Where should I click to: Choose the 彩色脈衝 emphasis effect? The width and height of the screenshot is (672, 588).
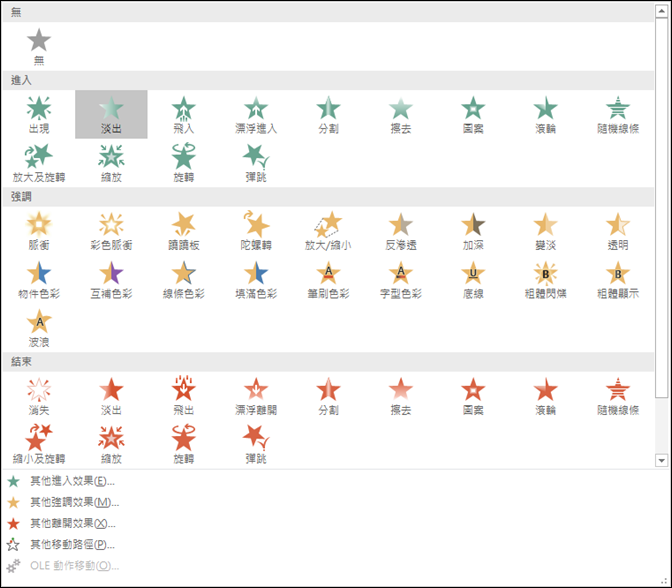(111, 231)
